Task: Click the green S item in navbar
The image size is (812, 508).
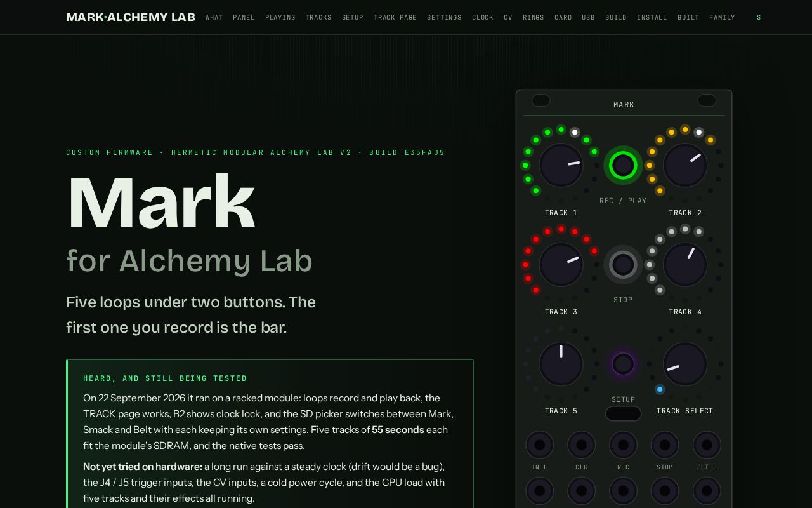Action: [x=759, y=18]
